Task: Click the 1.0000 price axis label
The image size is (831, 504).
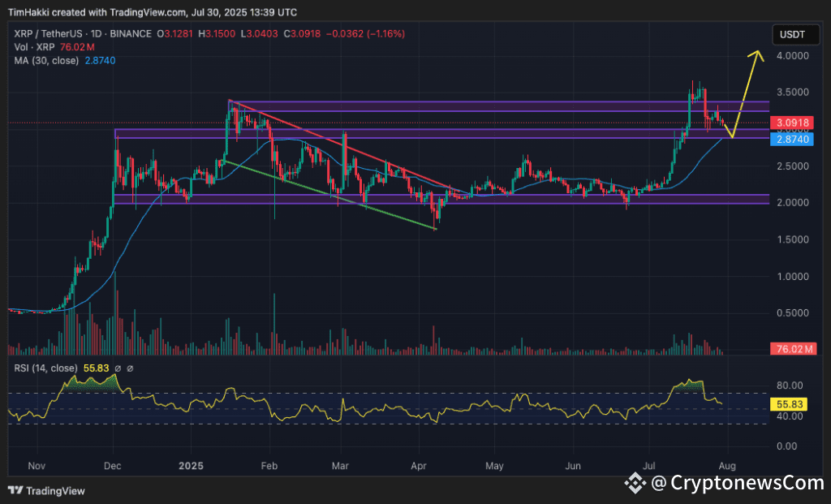Action: tap(792, 277)
